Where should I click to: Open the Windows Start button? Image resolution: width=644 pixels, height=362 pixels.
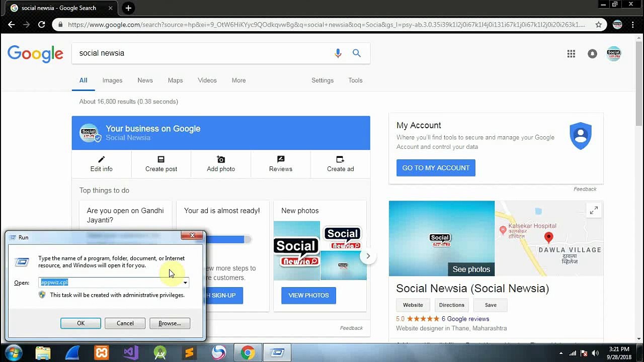tap(14, 353)
